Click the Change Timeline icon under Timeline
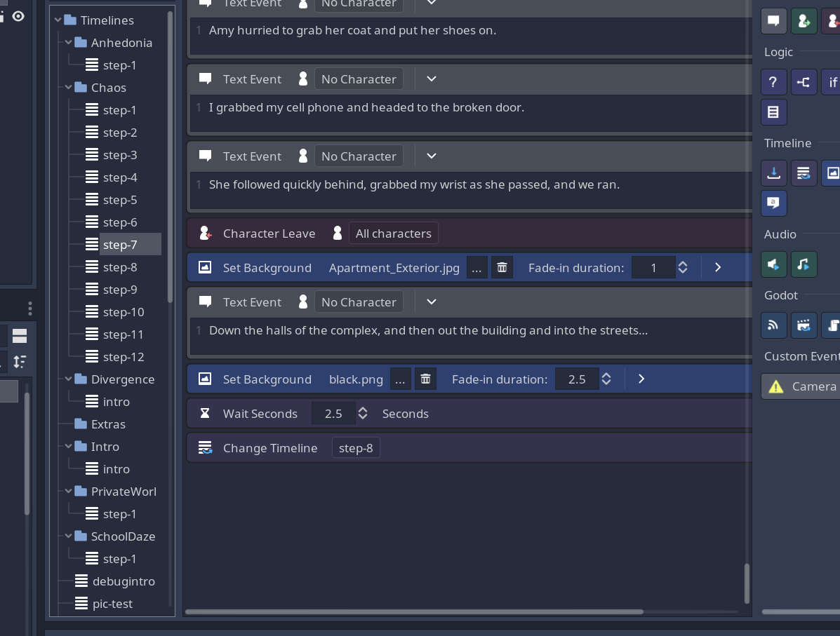840x636 pixels. point(804,173)
